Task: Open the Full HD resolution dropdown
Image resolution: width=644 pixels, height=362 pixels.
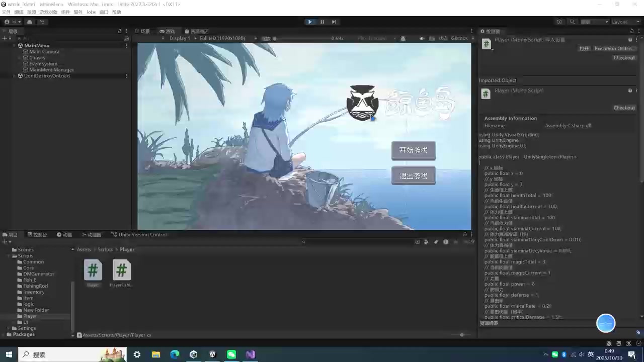Action: [225, 39]
